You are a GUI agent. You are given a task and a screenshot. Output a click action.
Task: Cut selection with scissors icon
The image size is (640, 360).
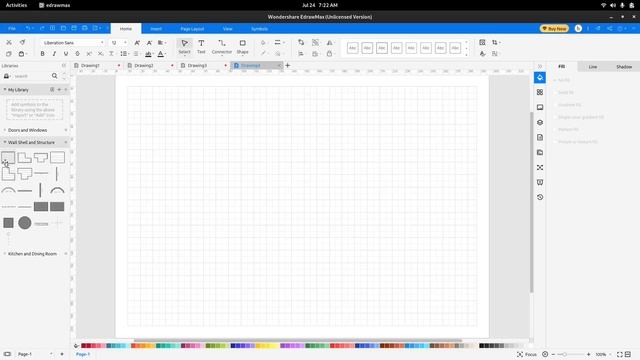9,42
